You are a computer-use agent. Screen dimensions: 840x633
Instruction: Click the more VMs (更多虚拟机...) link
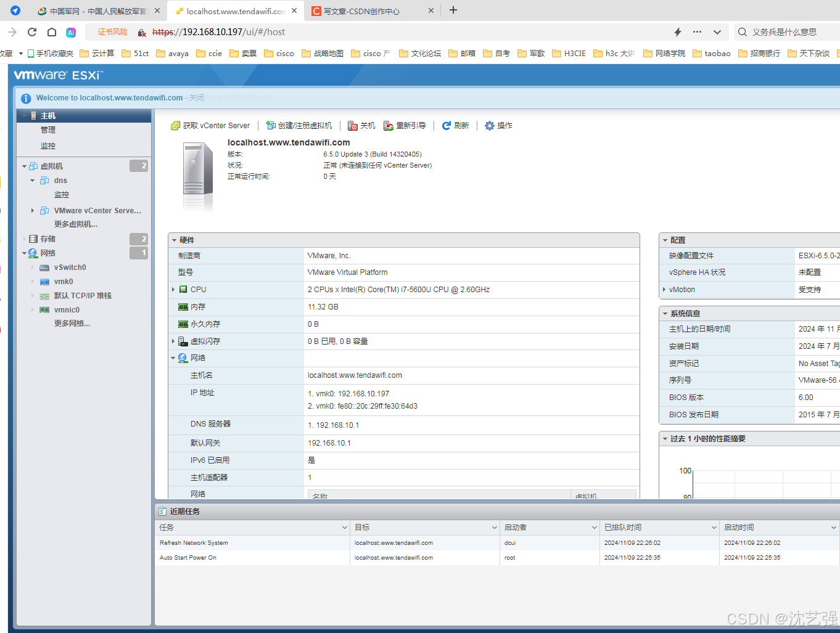(76, 224)
